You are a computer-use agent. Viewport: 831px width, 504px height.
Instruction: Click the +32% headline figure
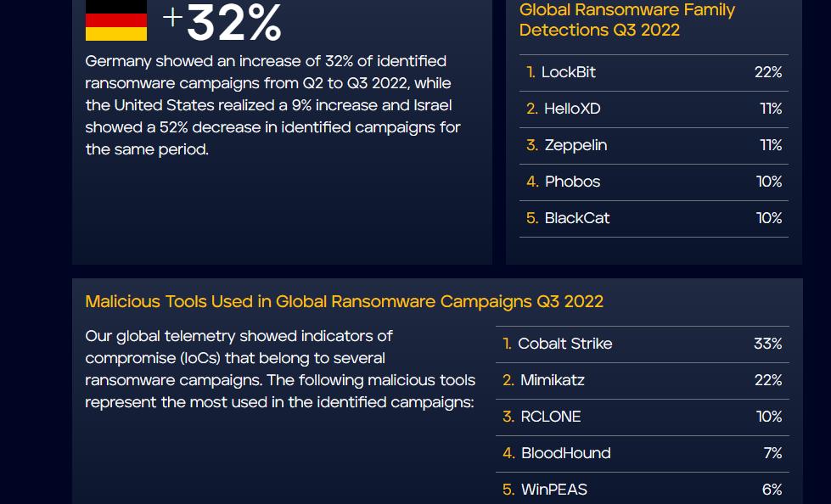(222, 22)
